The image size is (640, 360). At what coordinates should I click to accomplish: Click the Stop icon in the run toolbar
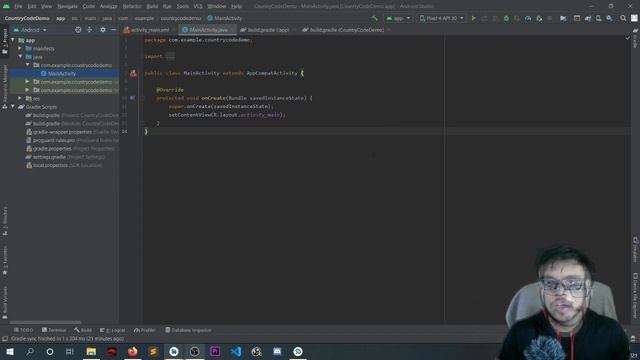[550, 18]
